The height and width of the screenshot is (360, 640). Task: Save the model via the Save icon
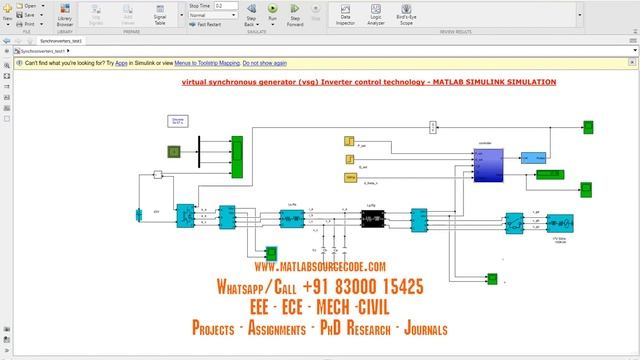25,15
